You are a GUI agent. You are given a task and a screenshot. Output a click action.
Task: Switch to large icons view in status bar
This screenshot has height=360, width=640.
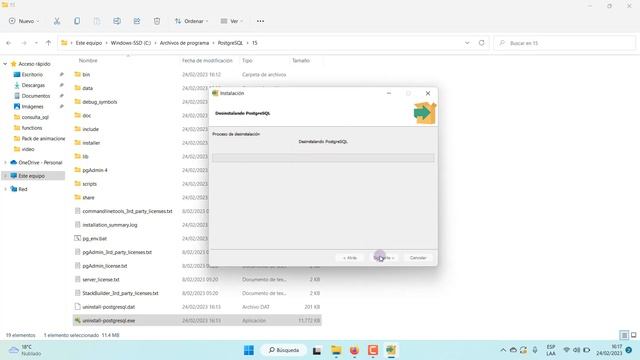[x=634, y=335]
